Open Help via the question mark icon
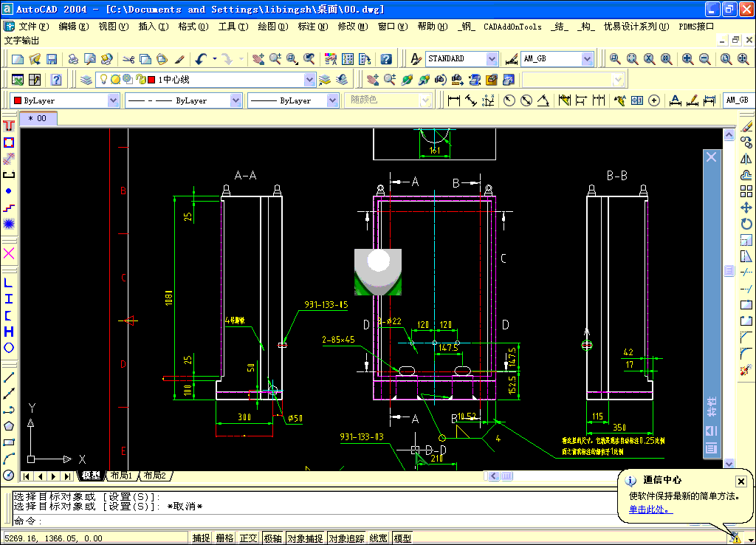This screenshot has height=545, width=756. 386,59
